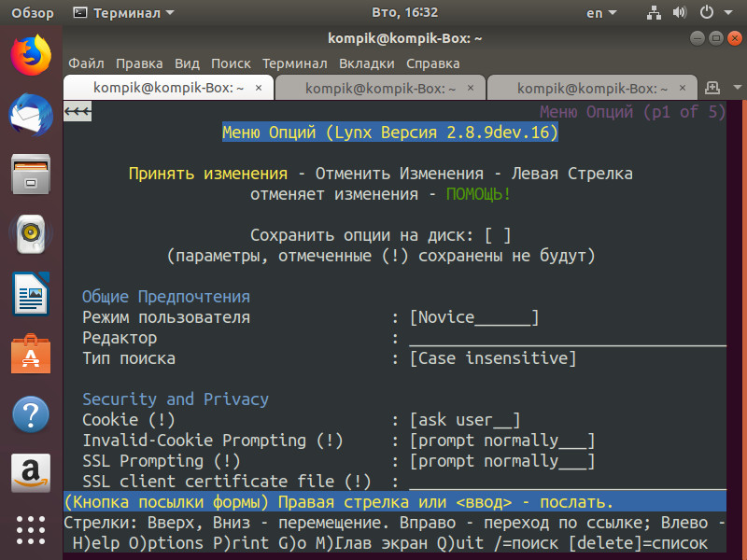Open the Cookie 'ask user' selector

click(x=465, y=420)
